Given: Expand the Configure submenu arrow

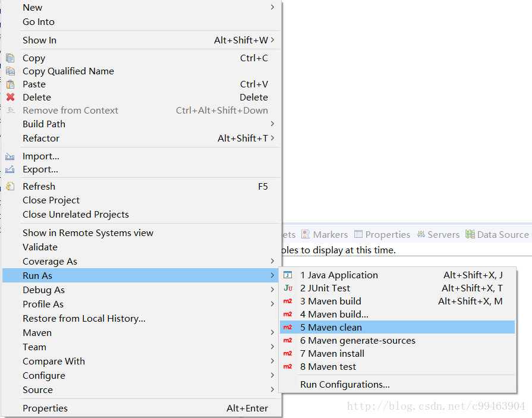Looking at the screenshot, I should [272, 375].
